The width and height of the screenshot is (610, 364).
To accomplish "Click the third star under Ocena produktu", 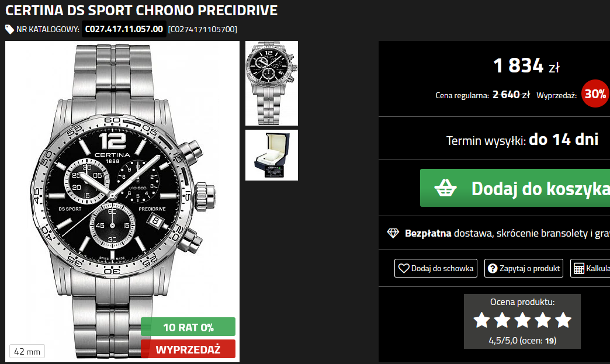I will point(522,320).
